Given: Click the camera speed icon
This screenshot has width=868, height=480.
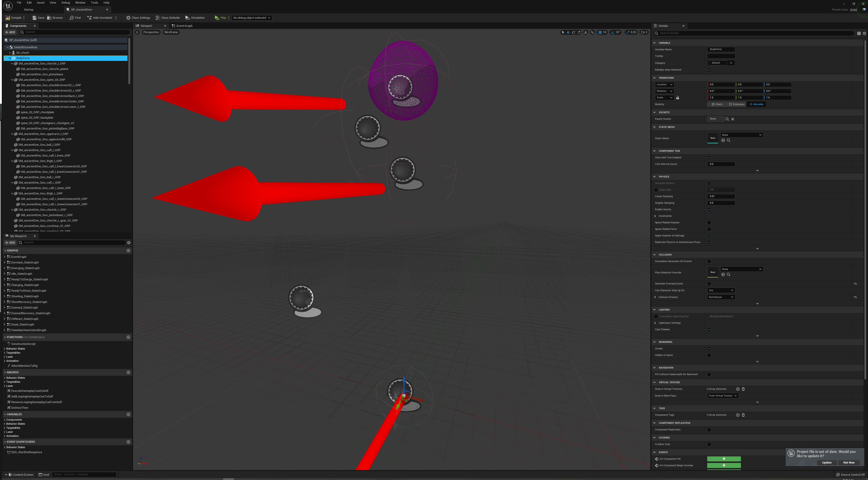Looking at the screenshot, I should point(643,32).
